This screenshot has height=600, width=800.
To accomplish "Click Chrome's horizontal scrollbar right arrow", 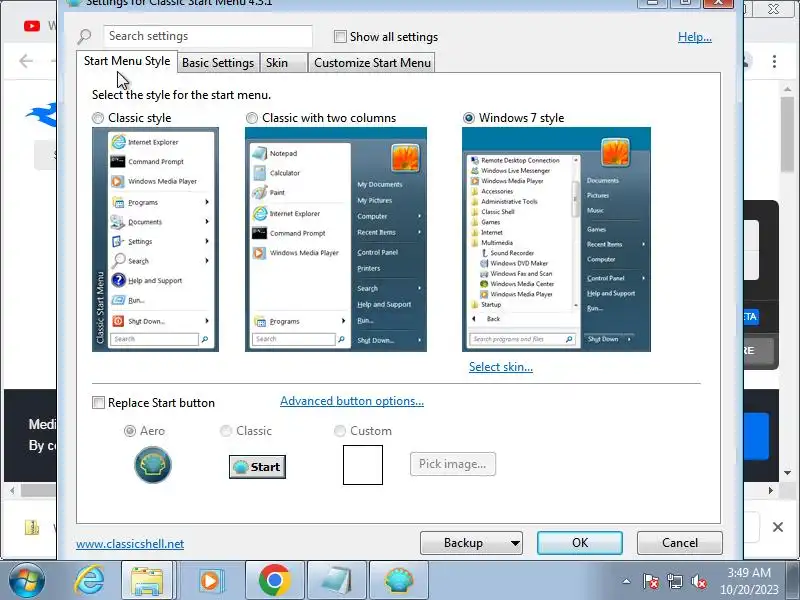I will point(771,490).
